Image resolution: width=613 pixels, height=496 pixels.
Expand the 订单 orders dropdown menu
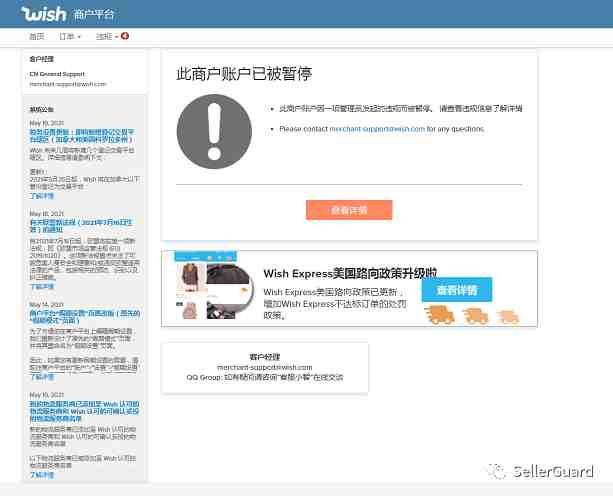[70, 36]
